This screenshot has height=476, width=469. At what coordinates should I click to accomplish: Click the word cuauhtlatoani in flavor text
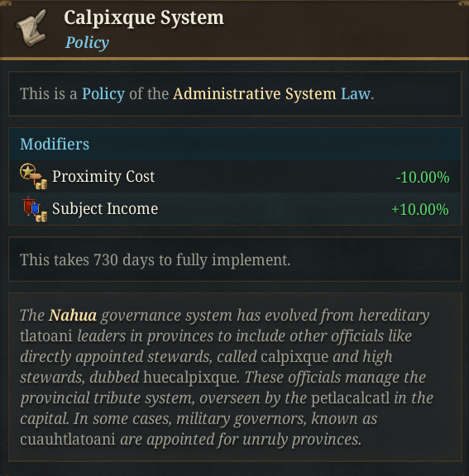click(68, 440)
